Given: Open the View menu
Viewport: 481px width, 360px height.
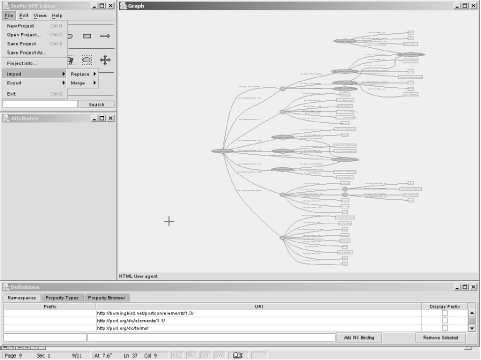Looking at the screenshot, I should pyautogui.click(x=40, y=16).
